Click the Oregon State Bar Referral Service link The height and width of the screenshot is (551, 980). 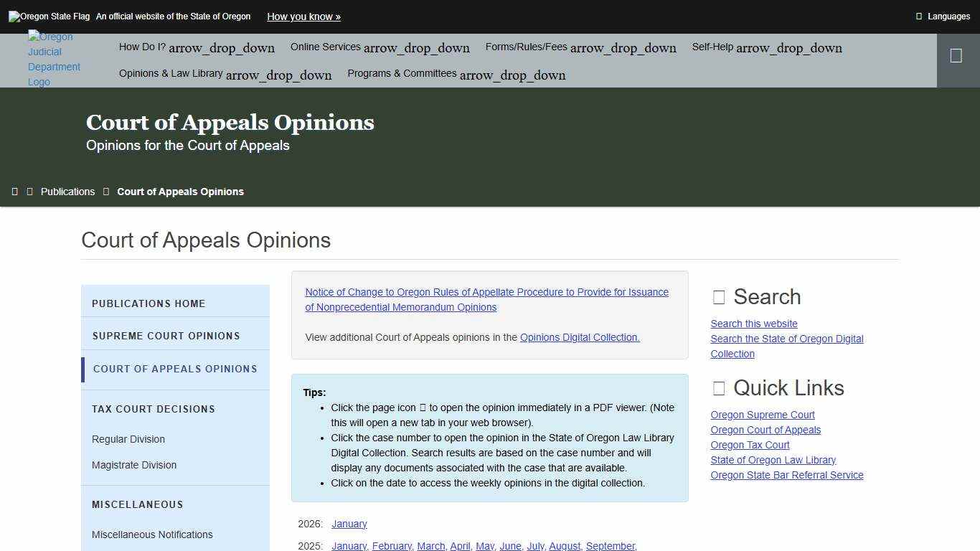coord(786,474)
